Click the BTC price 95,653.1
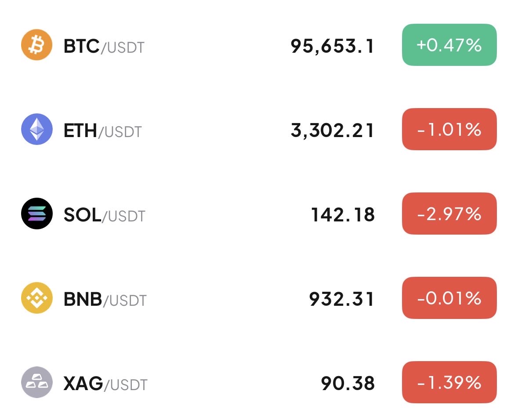Image resolution: width=518 pixels, height=420 pixels. 332,46
